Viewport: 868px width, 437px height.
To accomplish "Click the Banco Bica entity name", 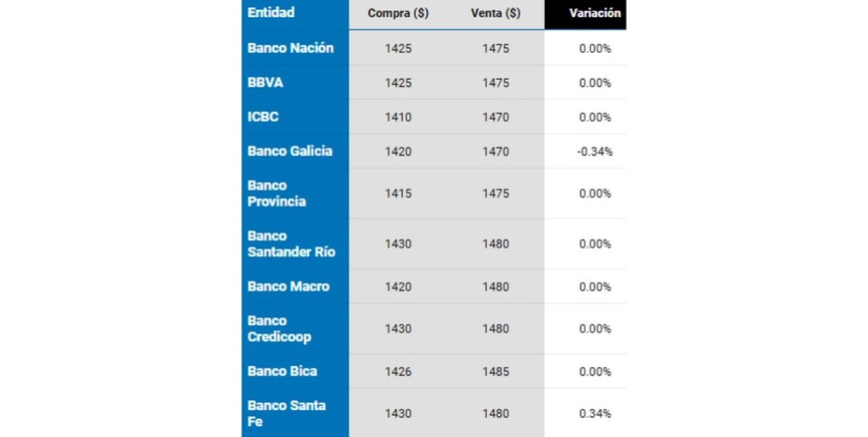I will pos(282,371).
